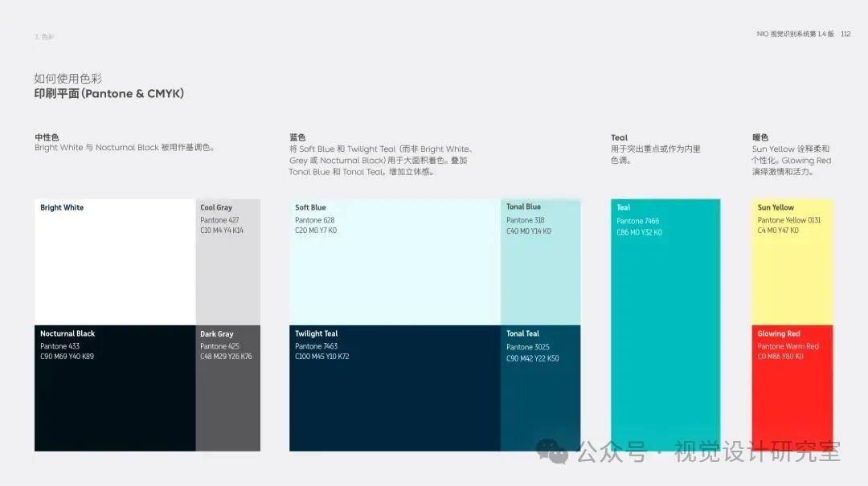Select the Glowing Red color swatch
Screen dimensions: 868x486
[x=792, y=388]
